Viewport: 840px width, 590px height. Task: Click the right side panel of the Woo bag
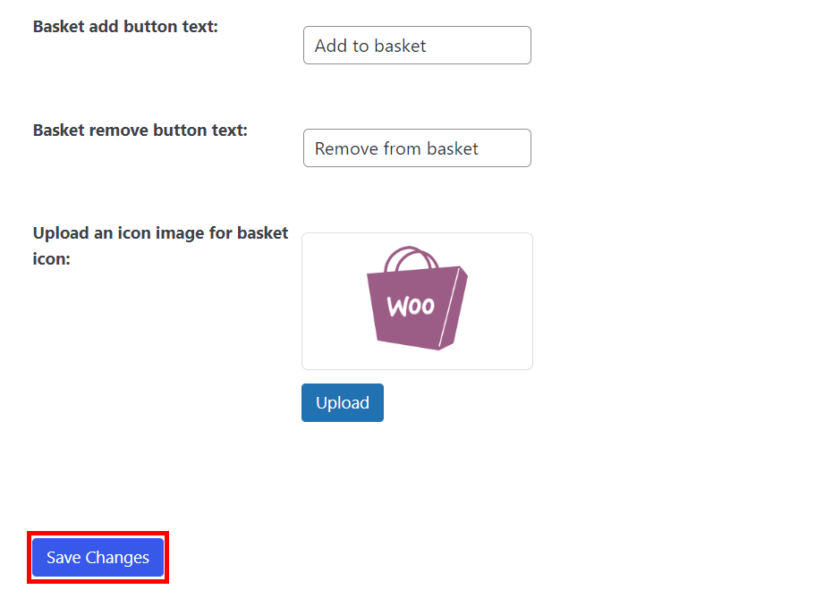coord(454,307)
